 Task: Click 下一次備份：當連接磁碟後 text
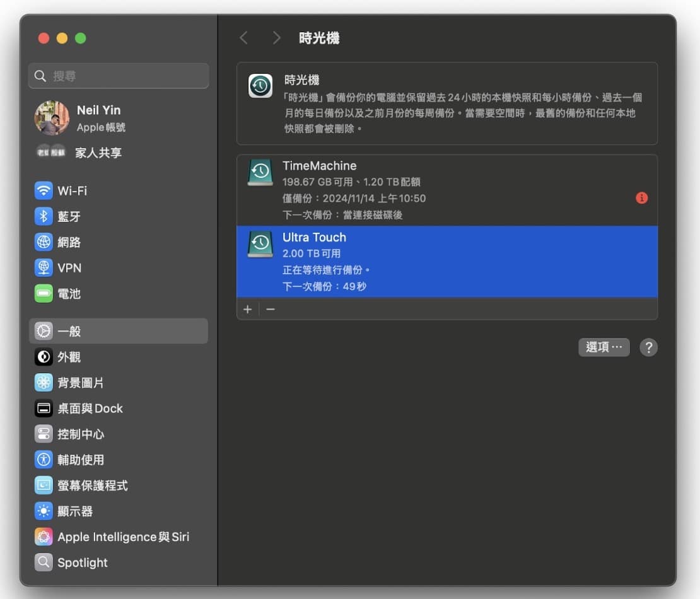click(x=342, y=214)
